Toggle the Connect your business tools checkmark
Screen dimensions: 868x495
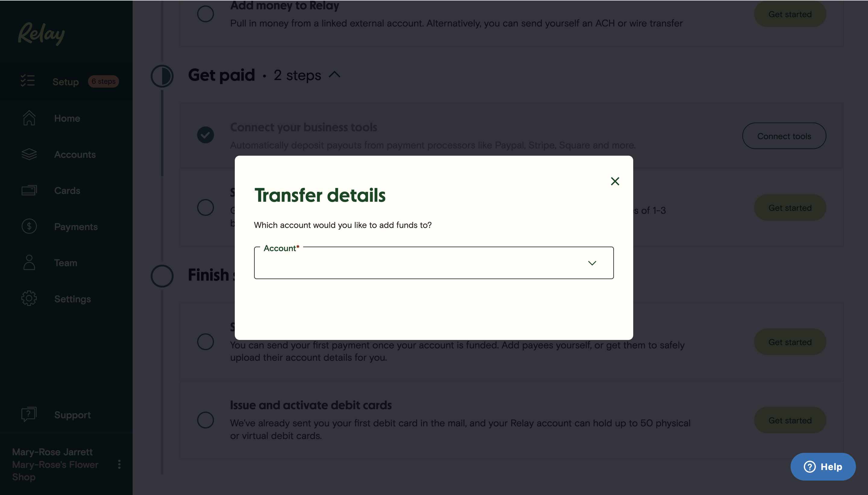point(205,135)
